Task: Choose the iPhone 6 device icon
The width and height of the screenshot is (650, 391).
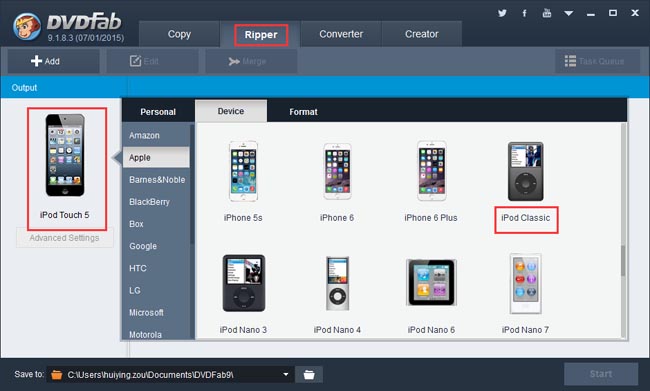Action: point(337,171)
